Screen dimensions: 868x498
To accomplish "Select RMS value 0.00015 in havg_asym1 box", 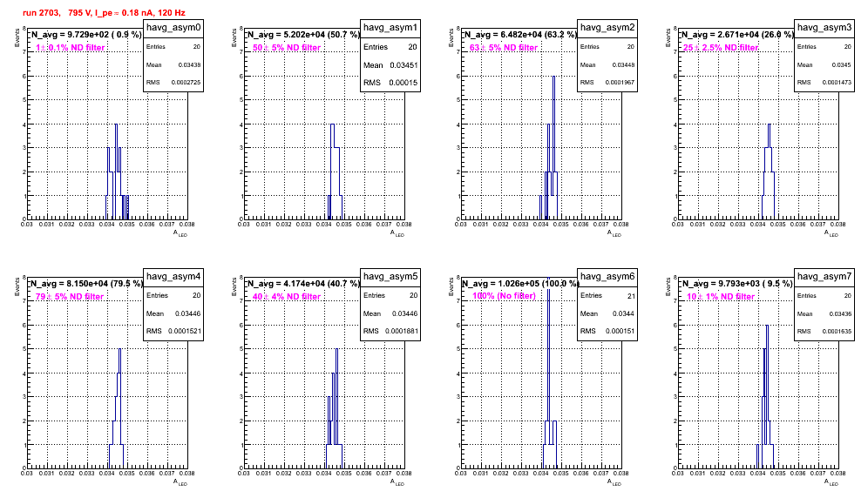I will pyautogui.click(x=402, y=83).
